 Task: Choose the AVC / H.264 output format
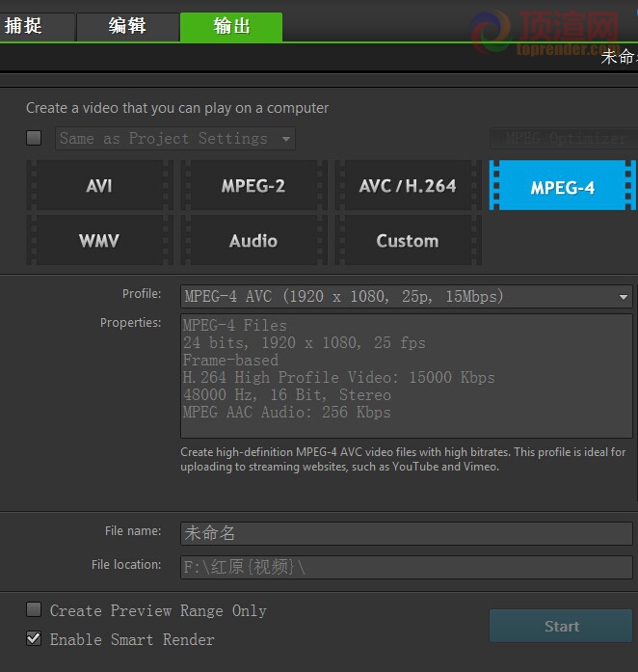(x=408, y=185)
